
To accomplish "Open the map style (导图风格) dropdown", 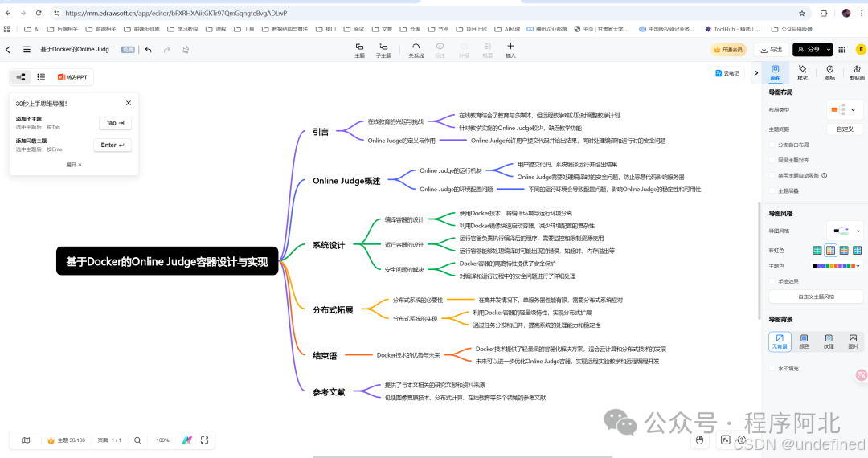I will [x=844, y=231].
